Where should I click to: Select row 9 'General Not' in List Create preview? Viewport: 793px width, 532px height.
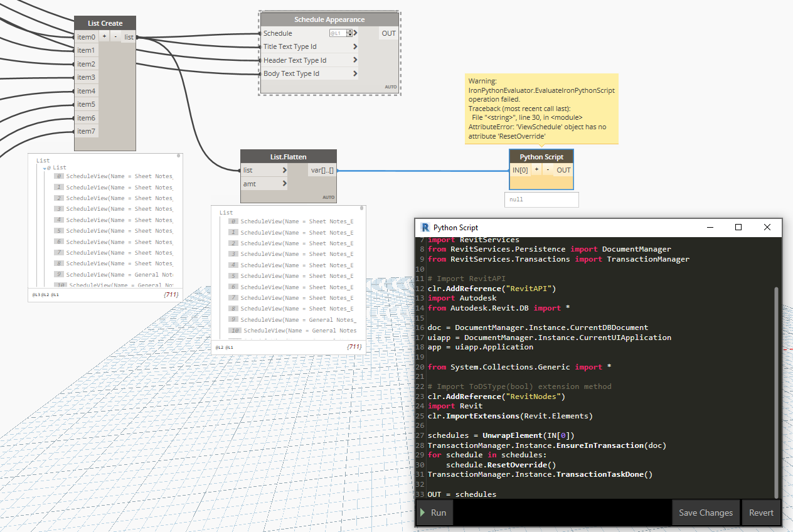tap(114, 275)
